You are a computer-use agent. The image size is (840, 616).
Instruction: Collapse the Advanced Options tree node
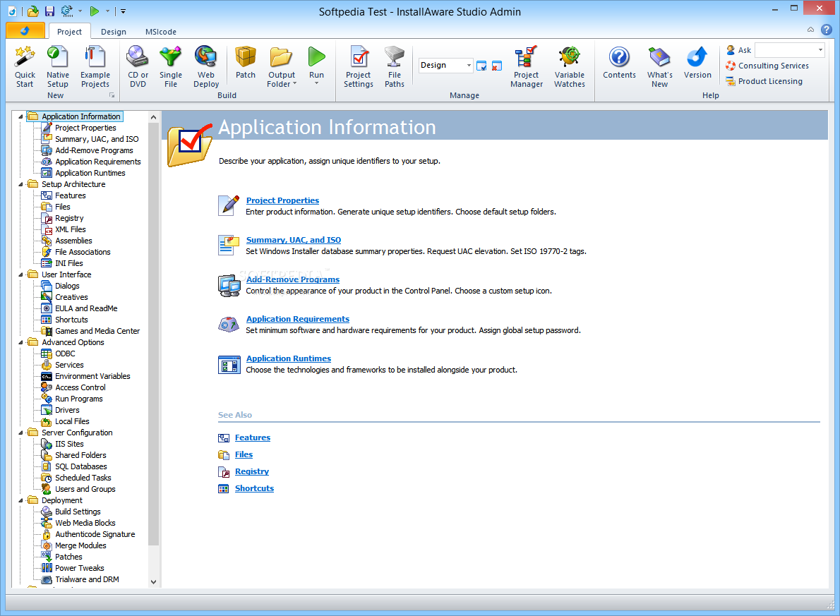tap(21, 342)
